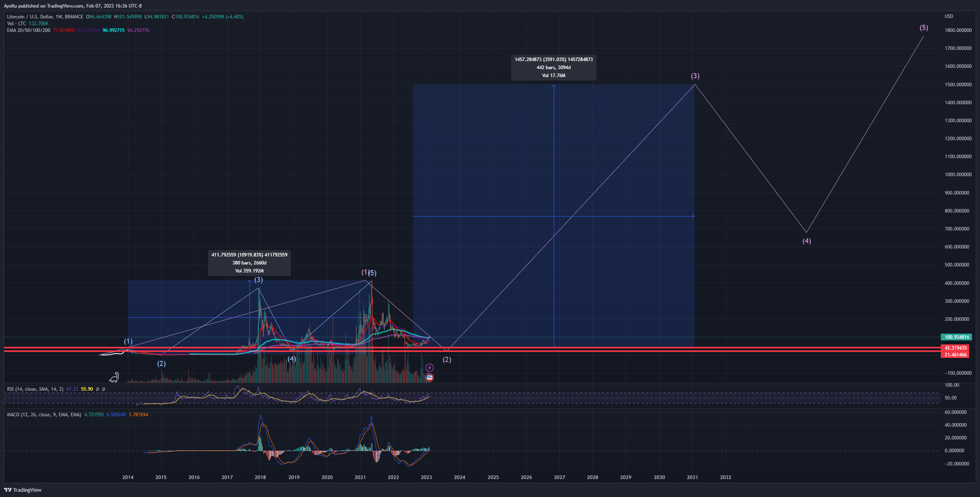Click the current price label 100.934816

point(957,337)
